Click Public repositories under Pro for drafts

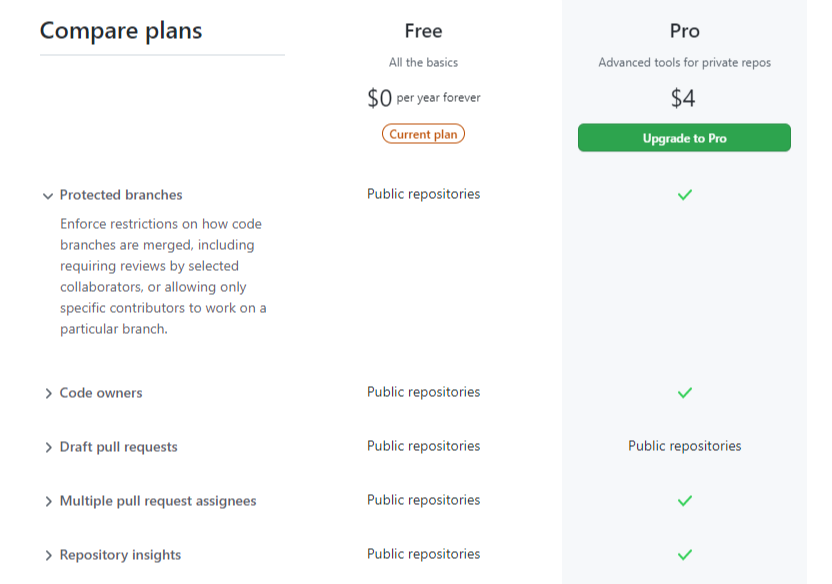[684, 446]
